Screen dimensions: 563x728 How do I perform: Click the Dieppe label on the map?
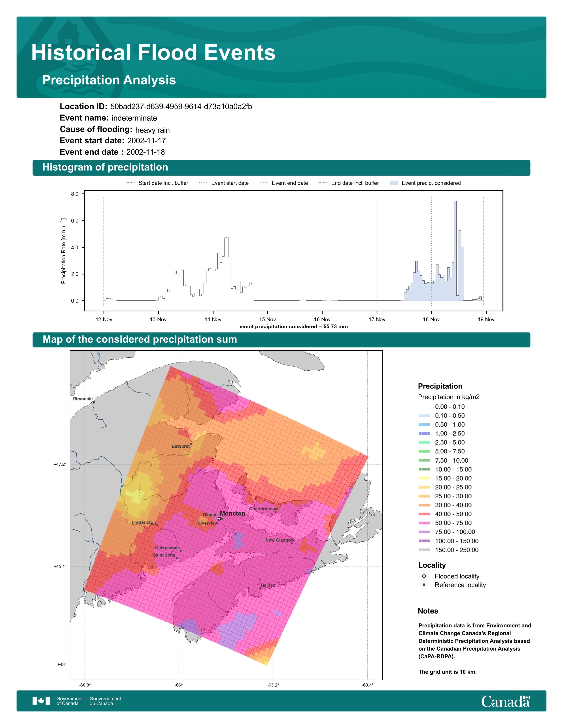pos(210,515)
